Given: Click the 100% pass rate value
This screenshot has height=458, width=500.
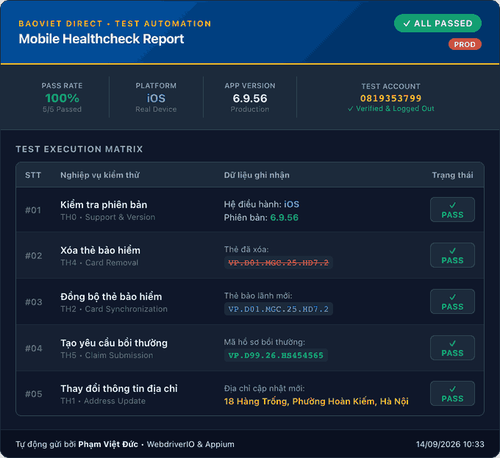Looking at the screenshot, I should tap(62, 98).
